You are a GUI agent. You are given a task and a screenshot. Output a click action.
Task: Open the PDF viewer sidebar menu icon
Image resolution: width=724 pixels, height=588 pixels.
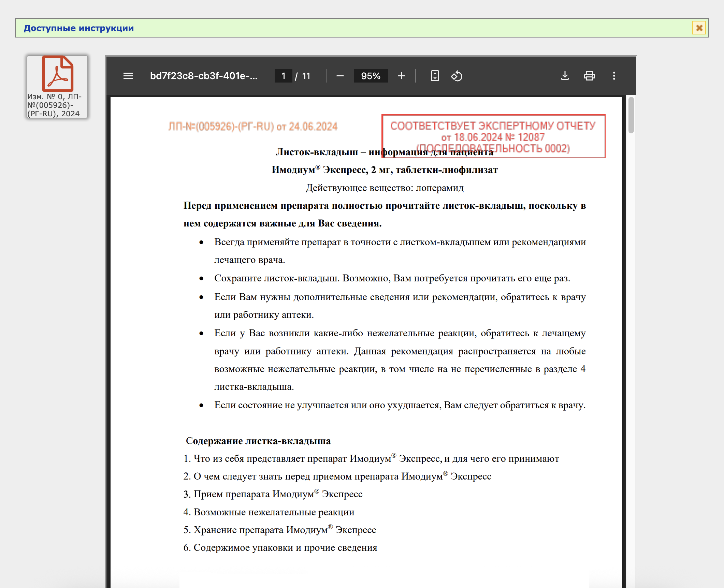pyautogui.click(x=128, y=76)
